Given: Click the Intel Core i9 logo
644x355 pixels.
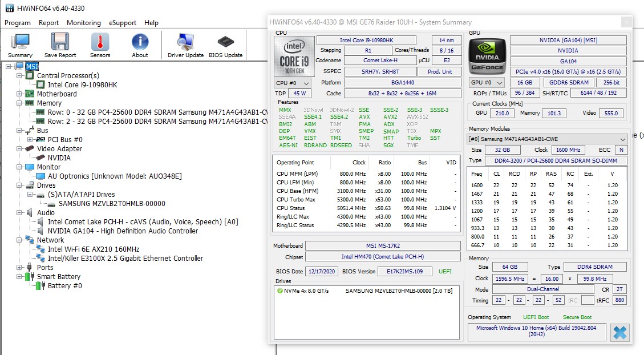Looking at the screenshot, I should click(294, 57).
